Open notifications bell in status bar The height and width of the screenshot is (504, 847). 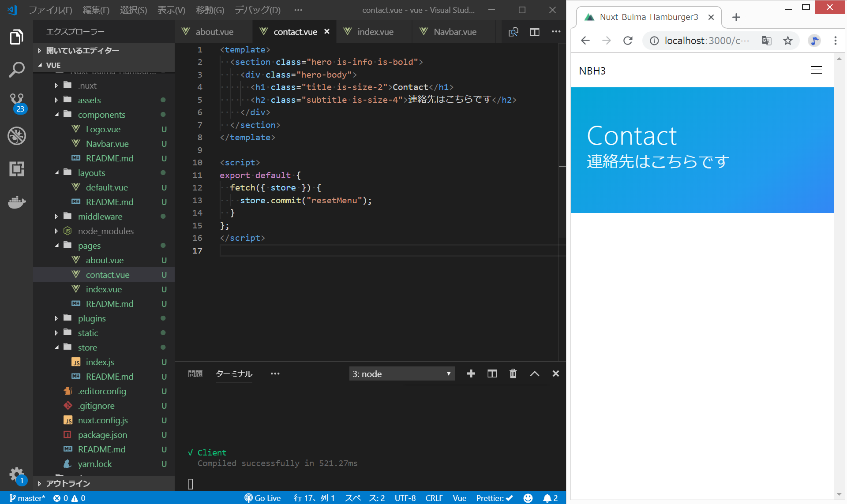pos(551,498)
